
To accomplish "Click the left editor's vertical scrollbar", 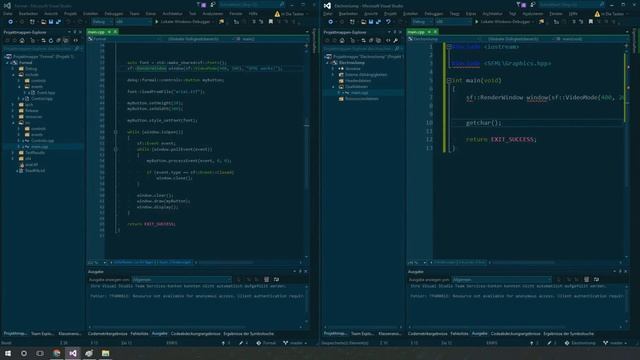I will tap(307, 151).
